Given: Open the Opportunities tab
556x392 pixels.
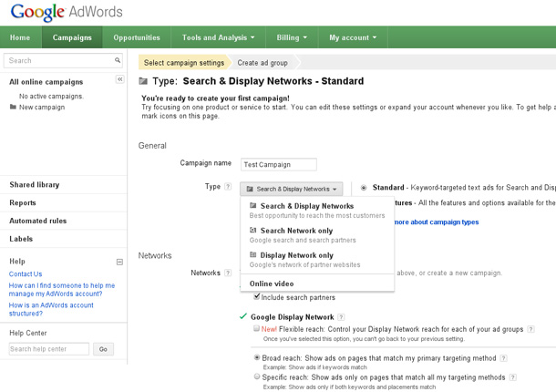Looking at the screenshot, I should pyautogui.click(x=137, y=37).
